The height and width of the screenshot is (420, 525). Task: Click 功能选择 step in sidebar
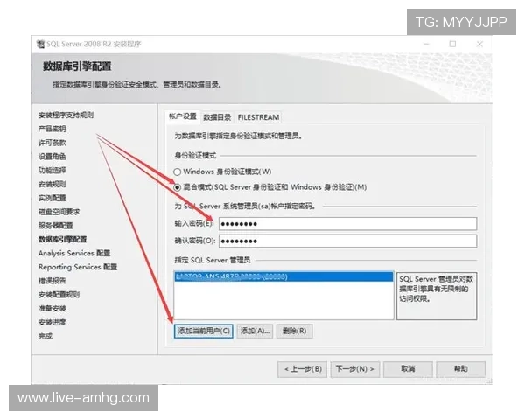52,170
